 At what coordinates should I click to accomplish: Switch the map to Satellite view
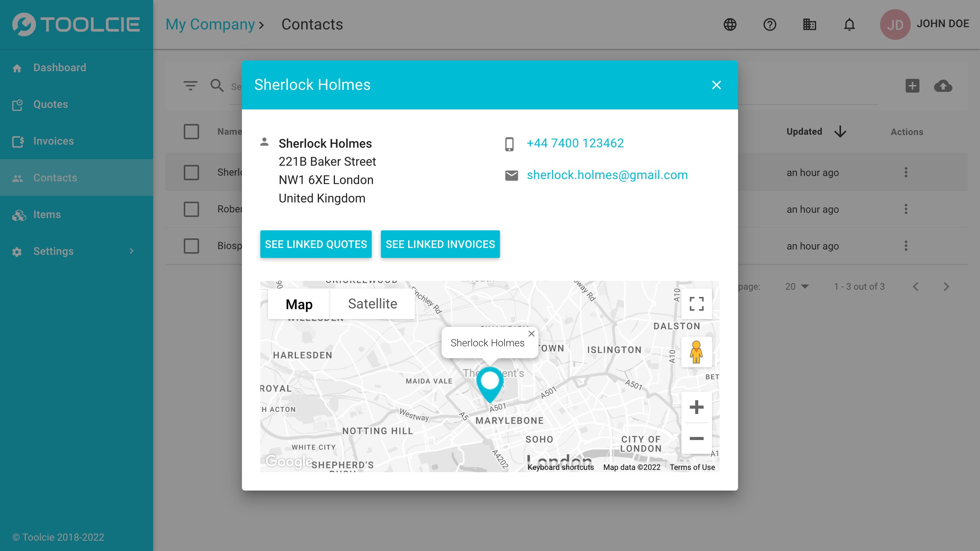(x=372, y=304)
